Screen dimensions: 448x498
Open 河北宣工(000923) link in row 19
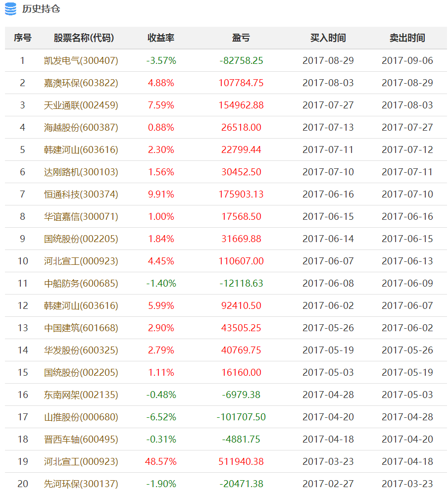click(x=81, y=461)
